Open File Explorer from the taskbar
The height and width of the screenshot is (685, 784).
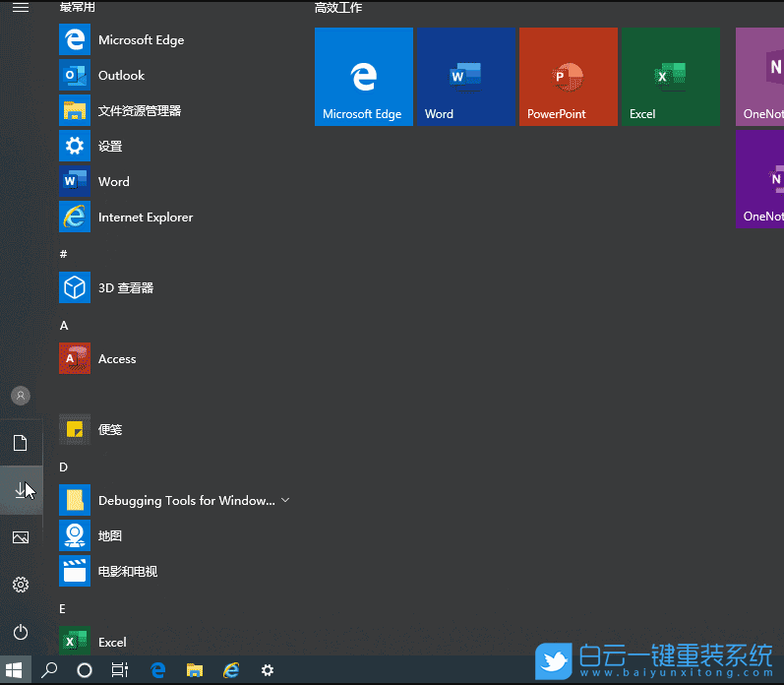tap(195, 670)
